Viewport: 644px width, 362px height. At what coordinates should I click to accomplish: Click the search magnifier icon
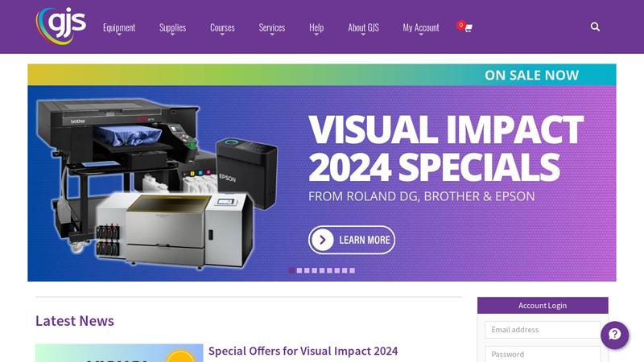(x=595, y=27)
